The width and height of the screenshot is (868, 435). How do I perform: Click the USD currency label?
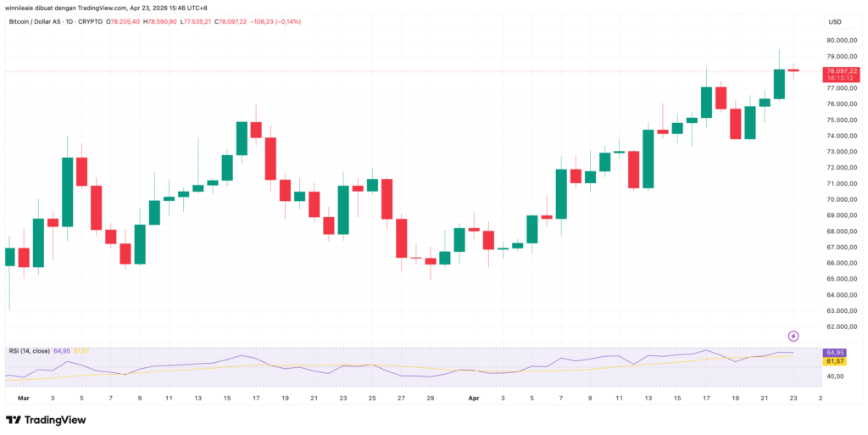click(x=834, y=22)
